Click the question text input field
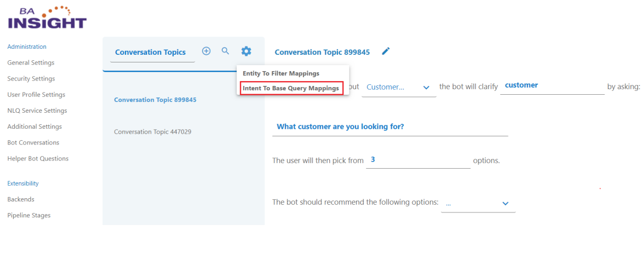Image resolution: width=644 pixels, height=259 pixels. [390, 127]
